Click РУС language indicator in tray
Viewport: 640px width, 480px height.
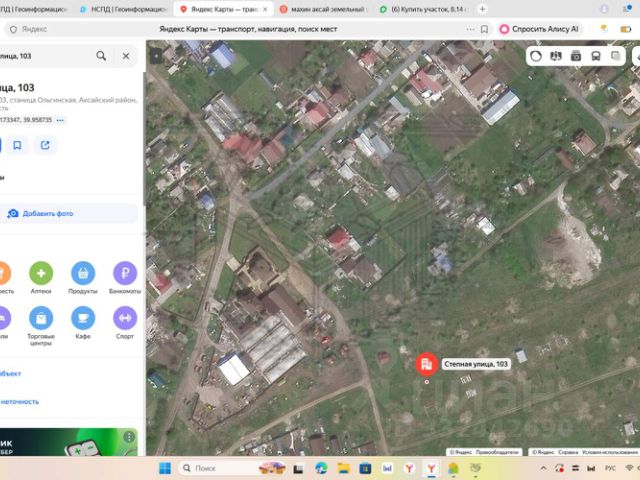(x=610, y=468)
